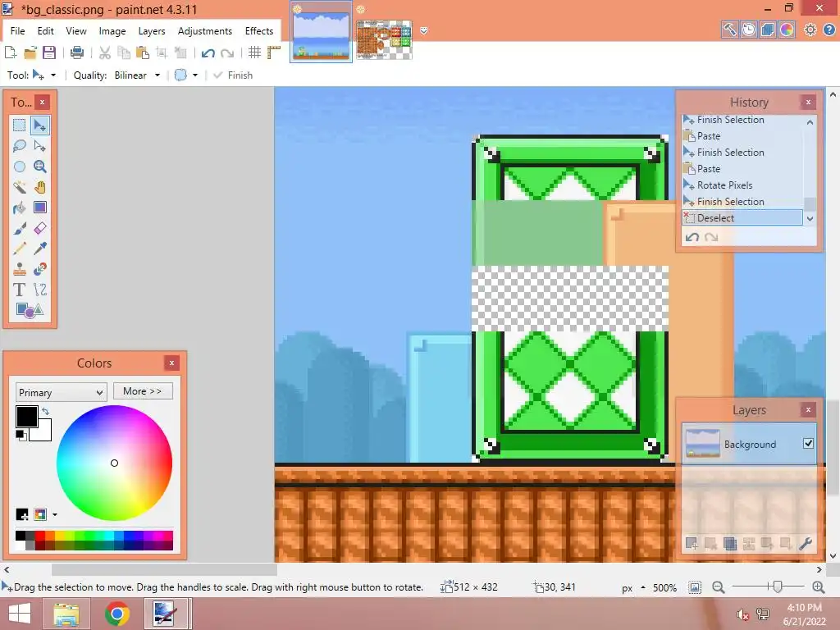Open the Primary color selector combo box
Screen dimensions: 840x630
tap(61, 392)
